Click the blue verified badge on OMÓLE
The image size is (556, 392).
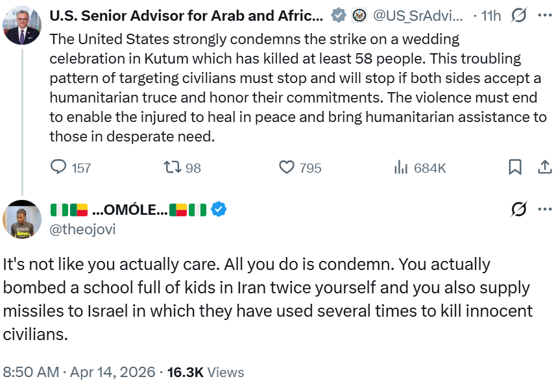pyautogui.click(x=219, y=210)
